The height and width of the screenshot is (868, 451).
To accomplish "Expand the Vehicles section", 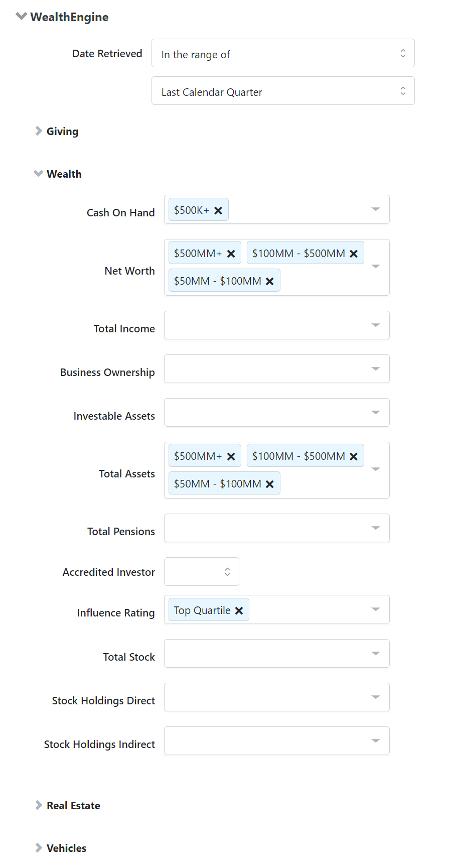I will pyautogui.click(x=39, y=847).
